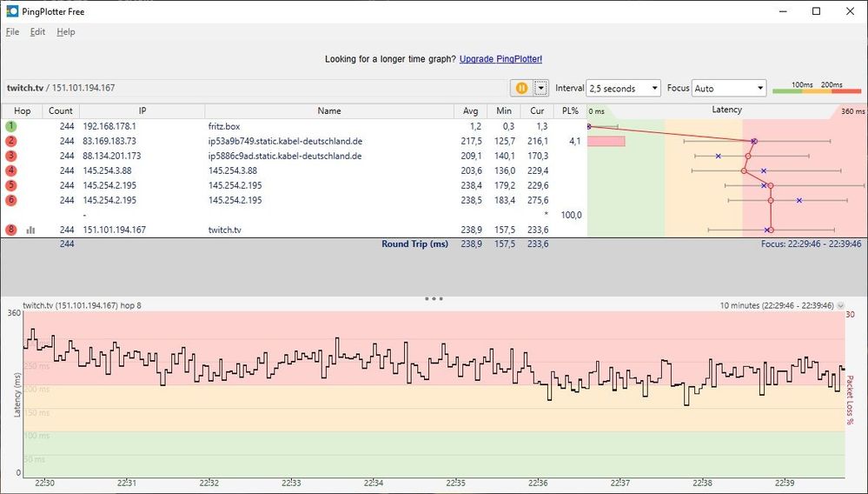The height and width of the screenshot is (494, 868).
Task: Pause the trace with the orange button
Action: (x=521, y=88)
